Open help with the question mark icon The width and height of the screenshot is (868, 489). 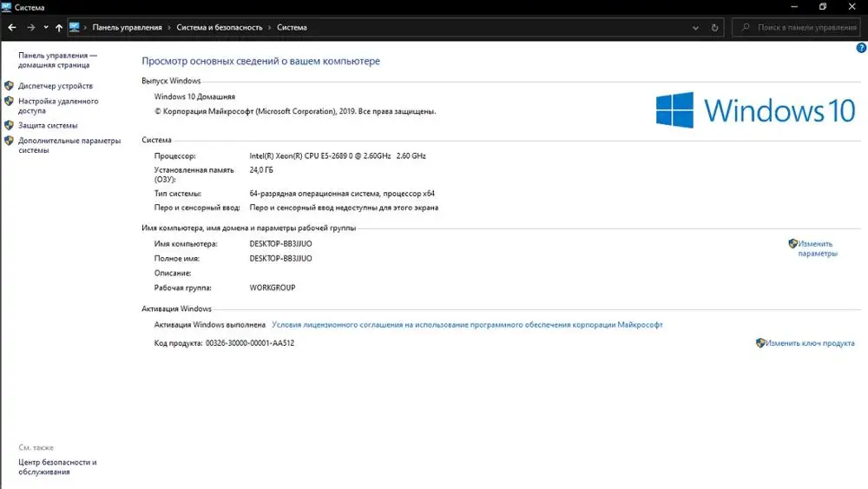click(861, 48)
